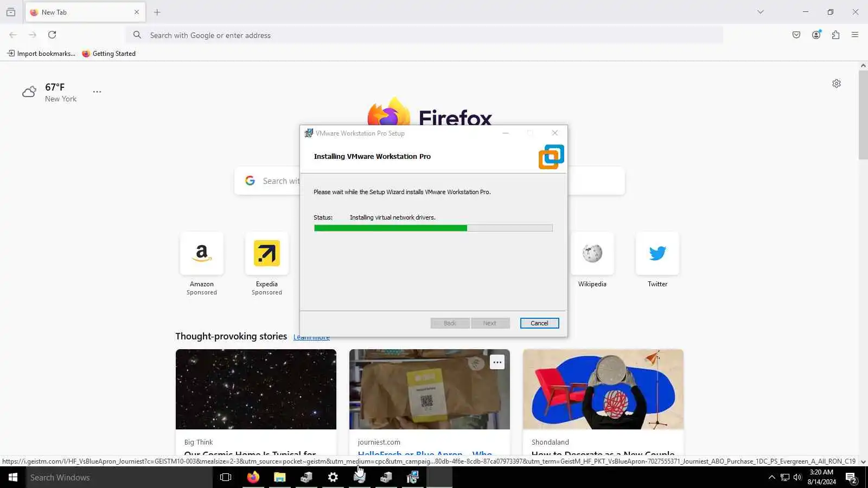Open the Firefox hamburger application menu
The image size is (868, 488).
tap(855, 35)
